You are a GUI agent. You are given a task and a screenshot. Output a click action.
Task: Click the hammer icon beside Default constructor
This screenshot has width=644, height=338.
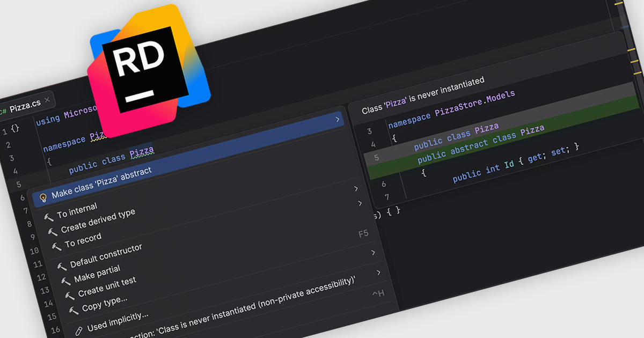pyautogui.click(x=61, y=266)
